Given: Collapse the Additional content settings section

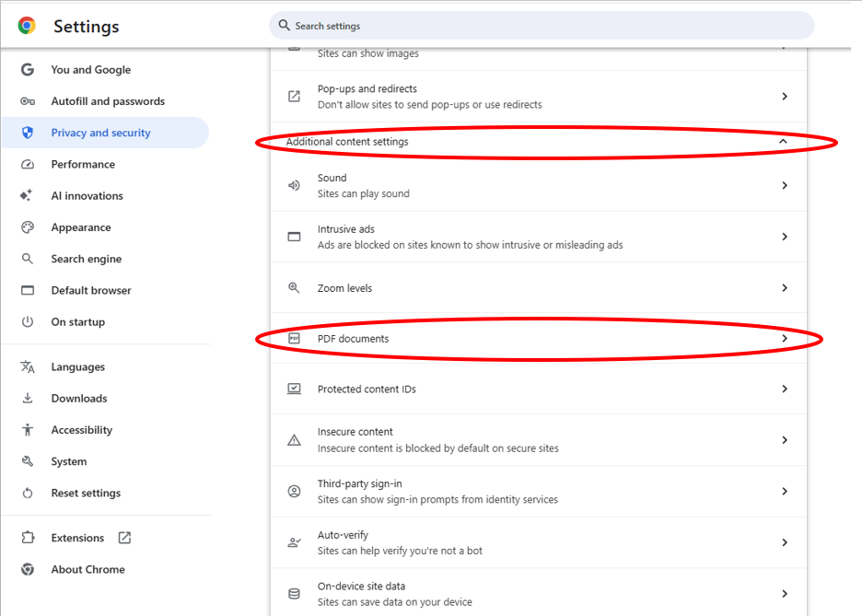Looking at the screenshot, I should click(785, 141).
